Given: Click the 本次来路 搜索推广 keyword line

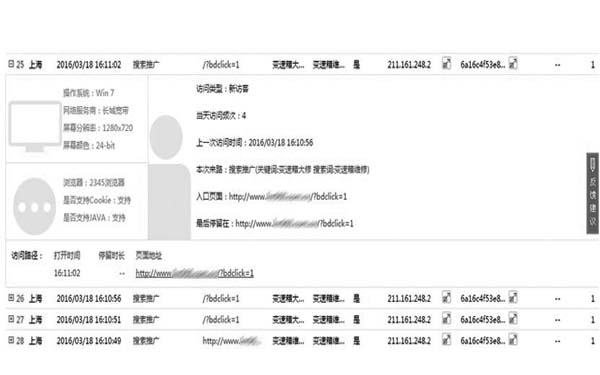Looking at the screenshot, I should pyautogui.click(x=283, y=170).
